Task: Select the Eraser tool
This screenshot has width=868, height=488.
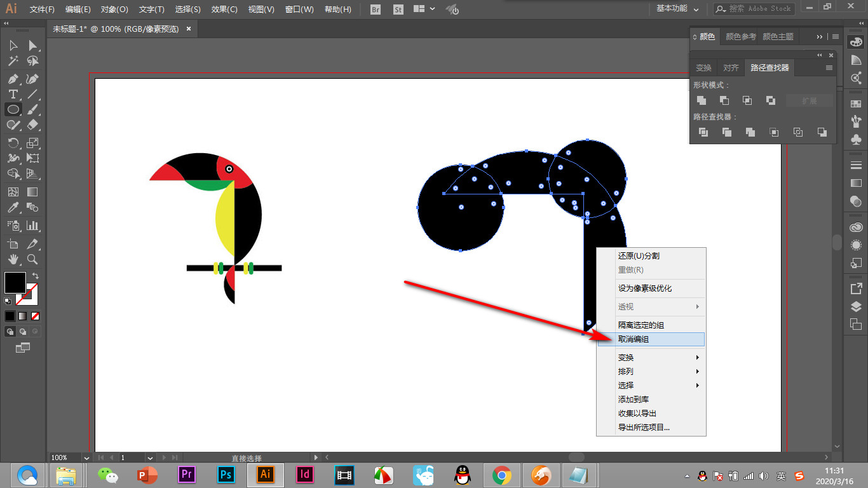Action: [32, 125]
